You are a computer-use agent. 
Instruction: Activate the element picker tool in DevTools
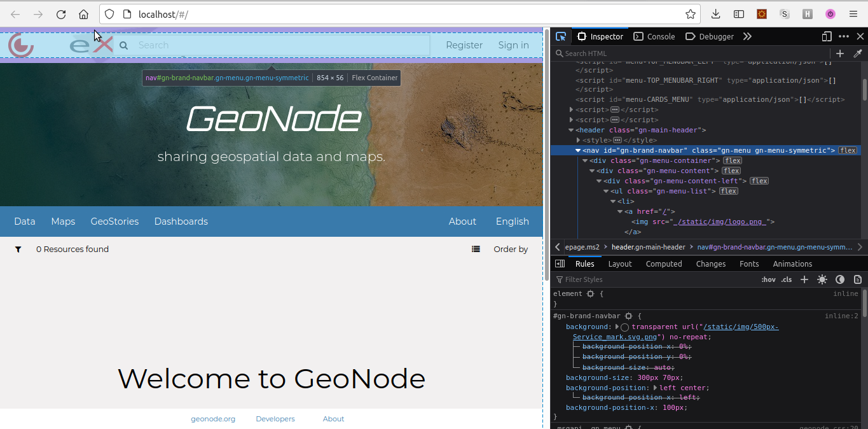(x=560, y=37)
